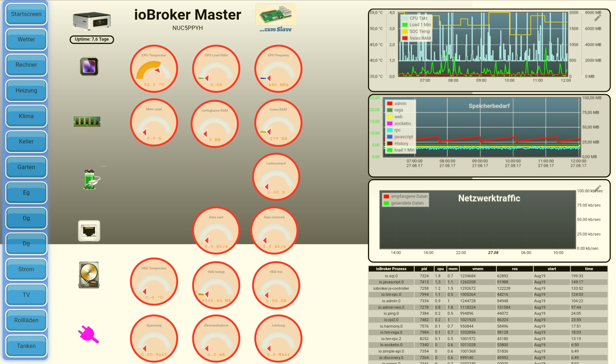
Task: Sort process table by cpu header
Action: point(440,269)
